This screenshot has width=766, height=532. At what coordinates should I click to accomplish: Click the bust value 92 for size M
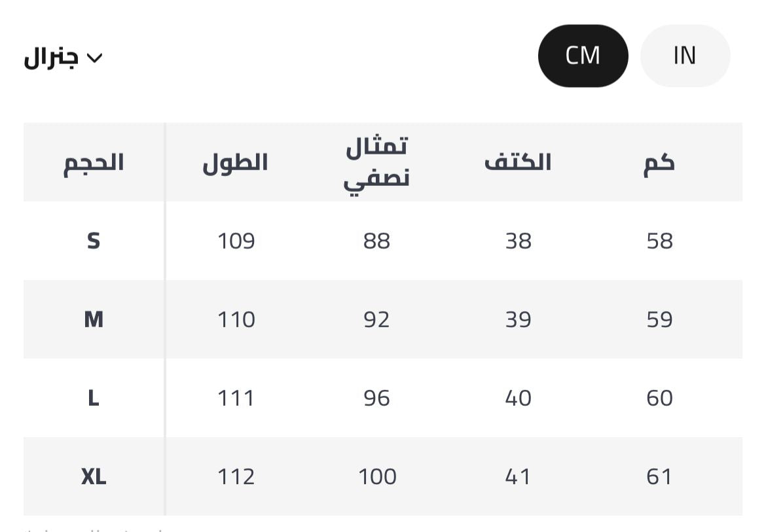coord(376,319)
